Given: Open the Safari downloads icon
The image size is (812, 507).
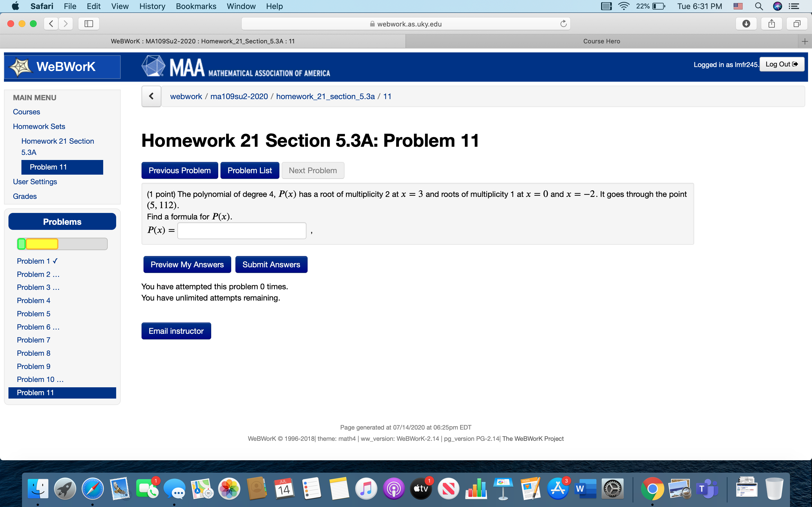Looking at the screenshot, I should pyautogui.click(x=746, y=23).
